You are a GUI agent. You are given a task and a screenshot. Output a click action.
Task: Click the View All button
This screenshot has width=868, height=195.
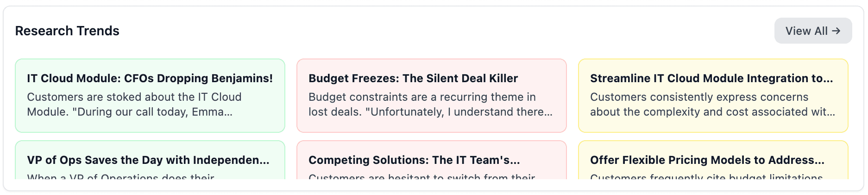(812, 31)
